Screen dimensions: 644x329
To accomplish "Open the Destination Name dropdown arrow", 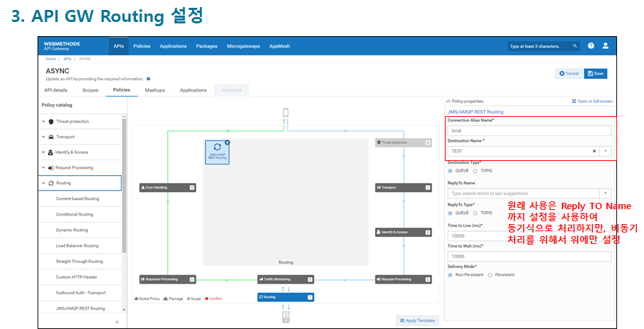I will (605, 151).
